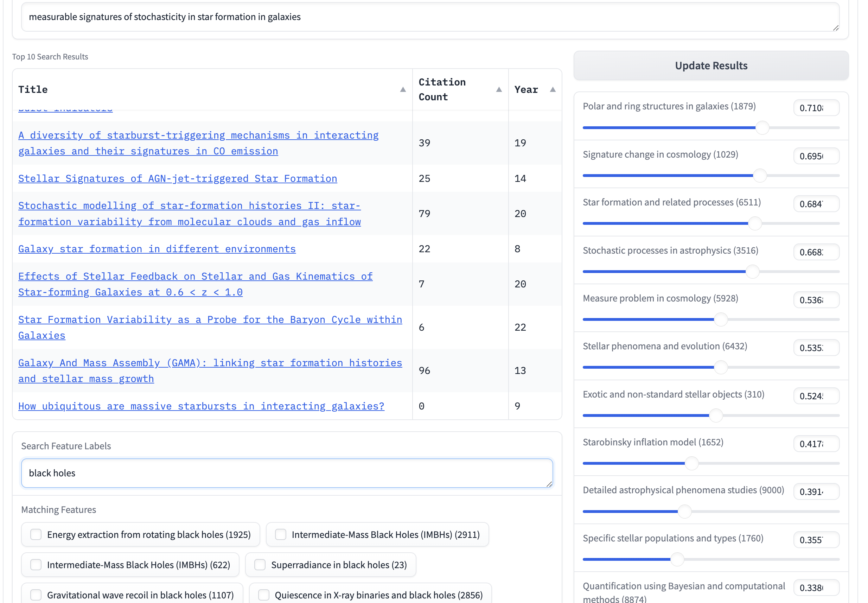The width and height of the screenshot is (868, 603).
Task: Check Gravitational wave recoil in black holes
Action: tap(36, 595)
